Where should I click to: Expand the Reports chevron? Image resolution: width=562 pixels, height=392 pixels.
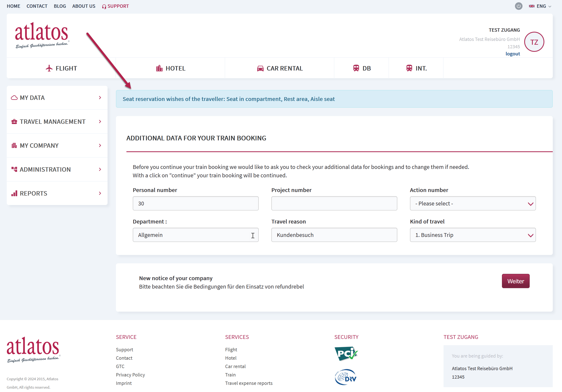tap(100, 193)
